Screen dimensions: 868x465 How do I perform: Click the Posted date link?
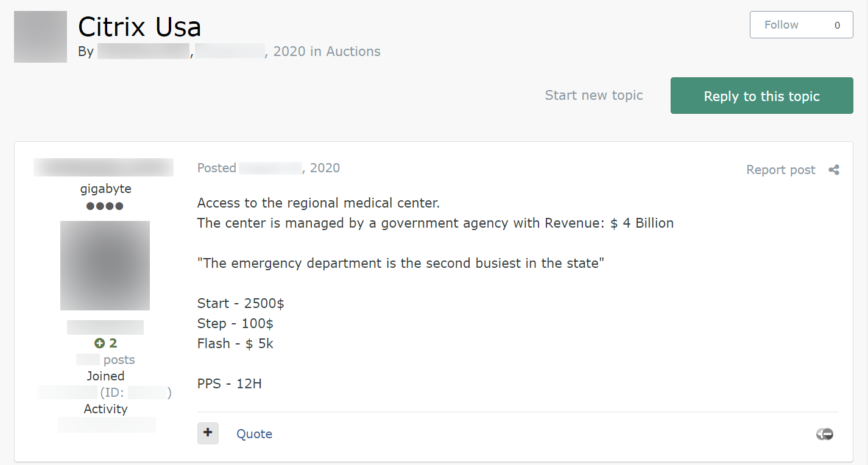[x=269, y=168]
